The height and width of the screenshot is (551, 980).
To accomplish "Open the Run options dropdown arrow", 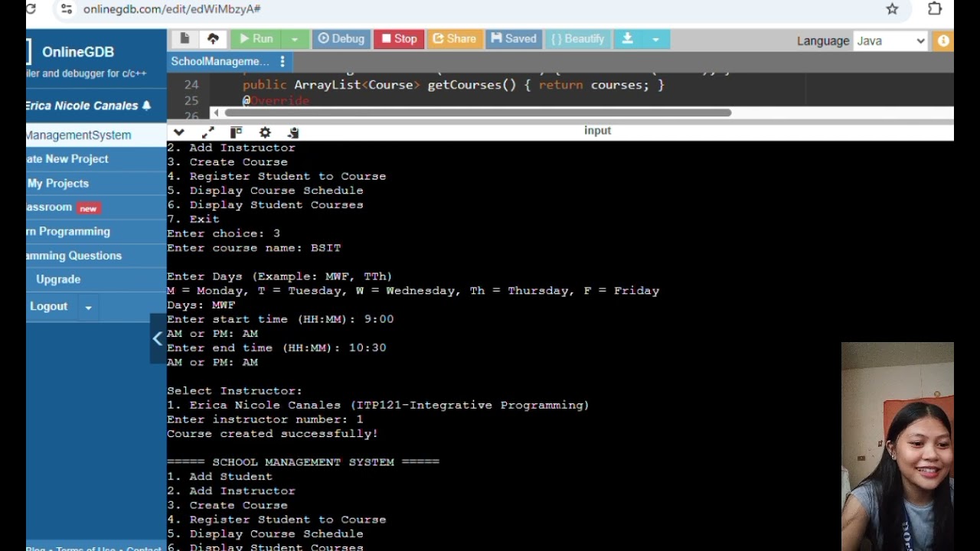I will pos(295,39).
